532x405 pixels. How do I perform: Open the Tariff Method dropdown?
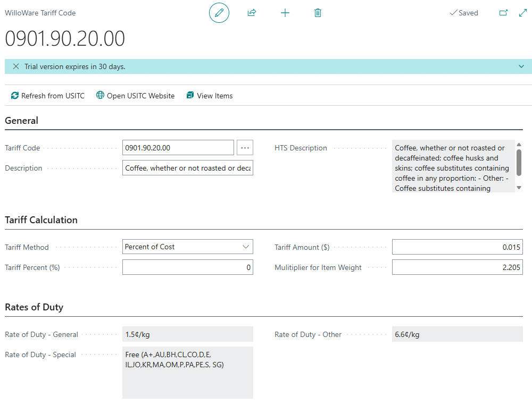tap(187, 247)
